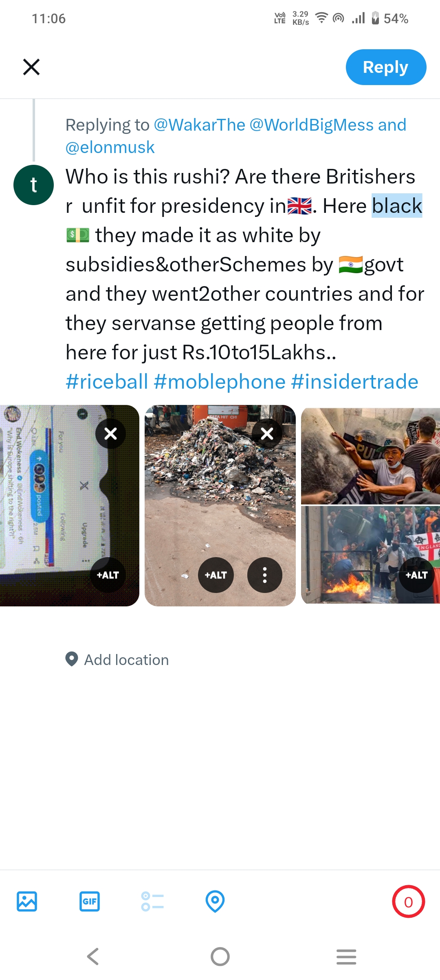
Task: Tap the red character count circle
Action: click(x=408, y=901)
